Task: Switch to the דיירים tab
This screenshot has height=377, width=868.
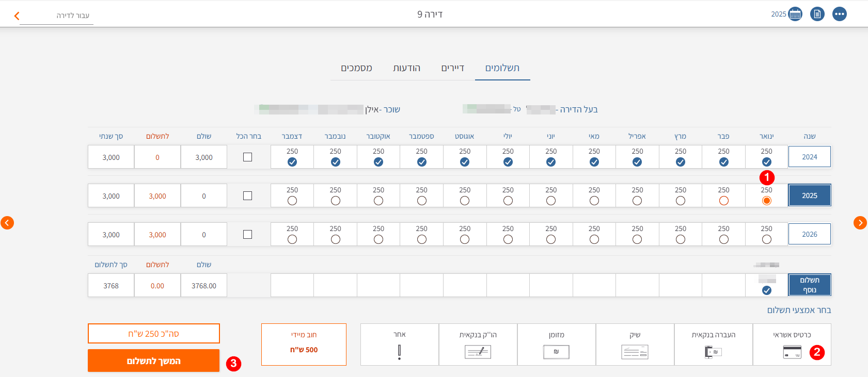Action: click(x=452, y=68)
